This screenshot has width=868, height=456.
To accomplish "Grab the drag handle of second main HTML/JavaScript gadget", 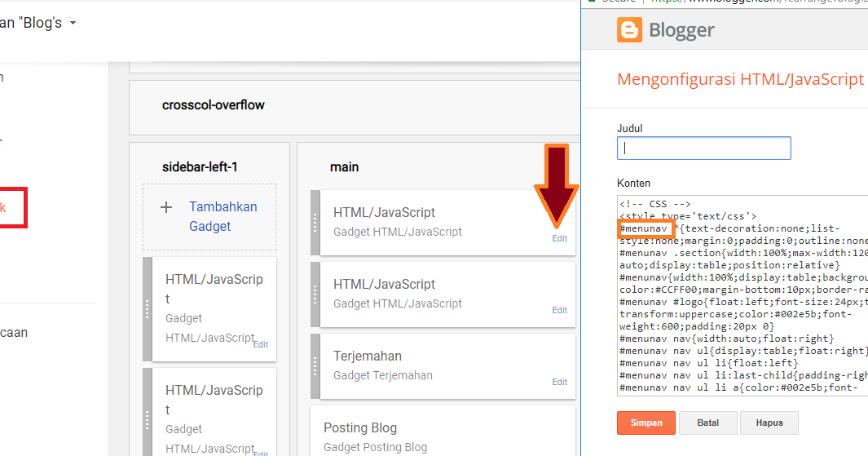I will pos(315,294).
